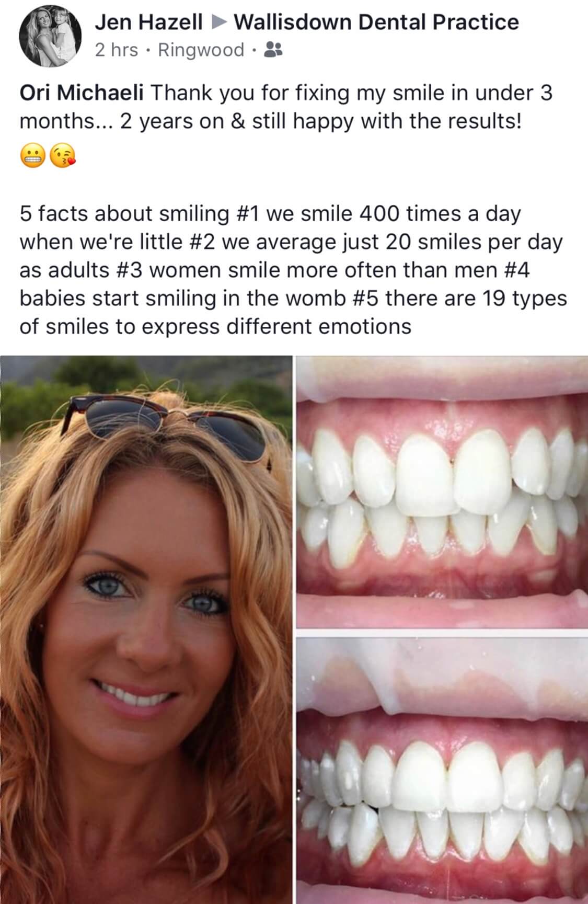
Task: Click the post text about smile facts
Action: point(293,270)
